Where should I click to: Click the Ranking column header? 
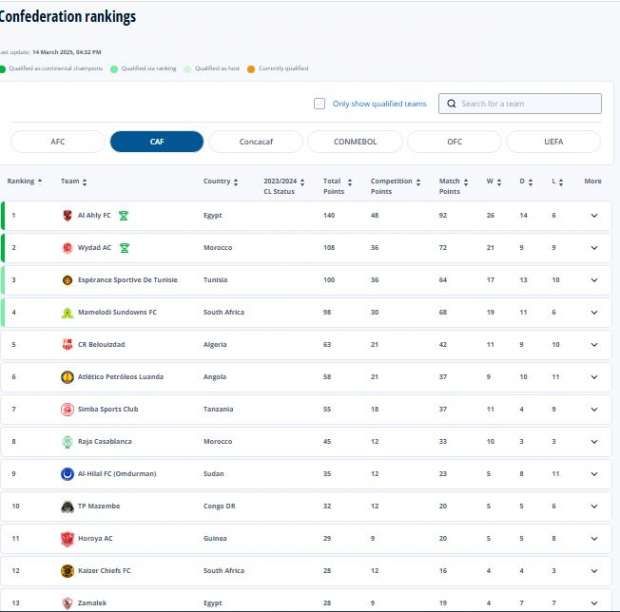point(21,181)
